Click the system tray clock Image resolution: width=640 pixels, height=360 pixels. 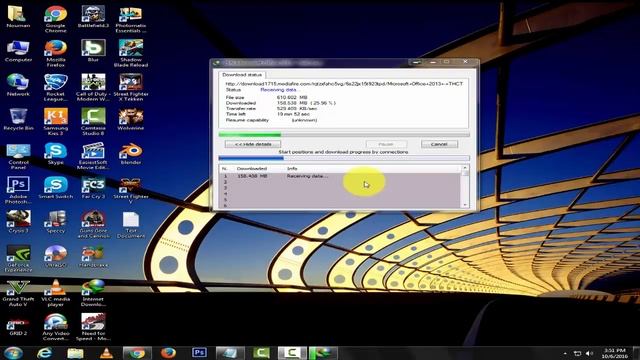click(x=615, y=353)
